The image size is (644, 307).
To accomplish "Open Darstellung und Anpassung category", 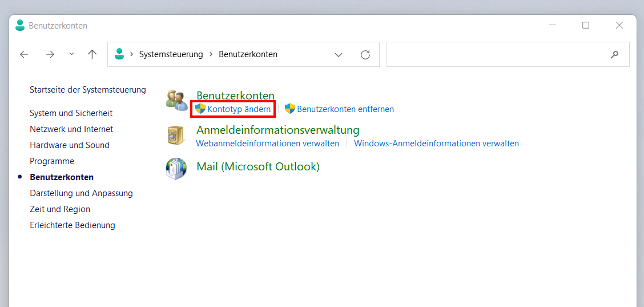I will 81,193.
